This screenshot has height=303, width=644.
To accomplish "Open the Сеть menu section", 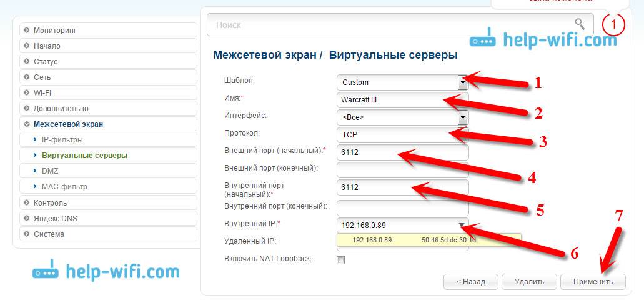I will pyautogui.click(x=109, y=77).
